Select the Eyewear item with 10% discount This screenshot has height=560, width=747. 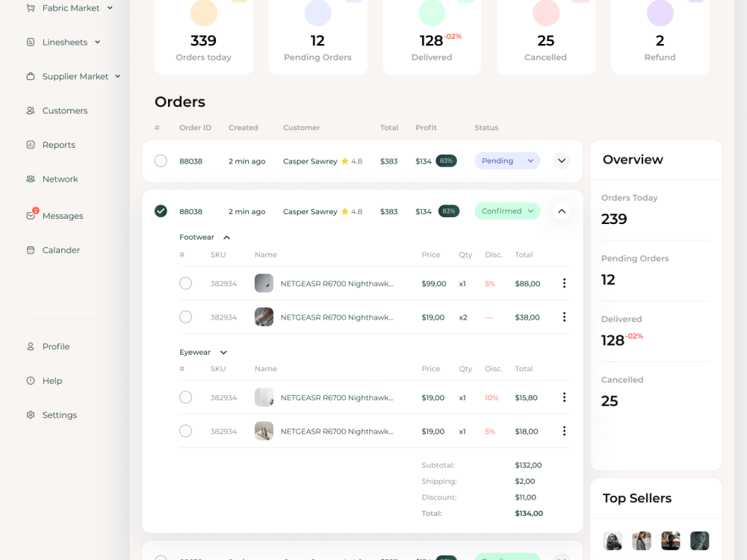pos(186,398)
